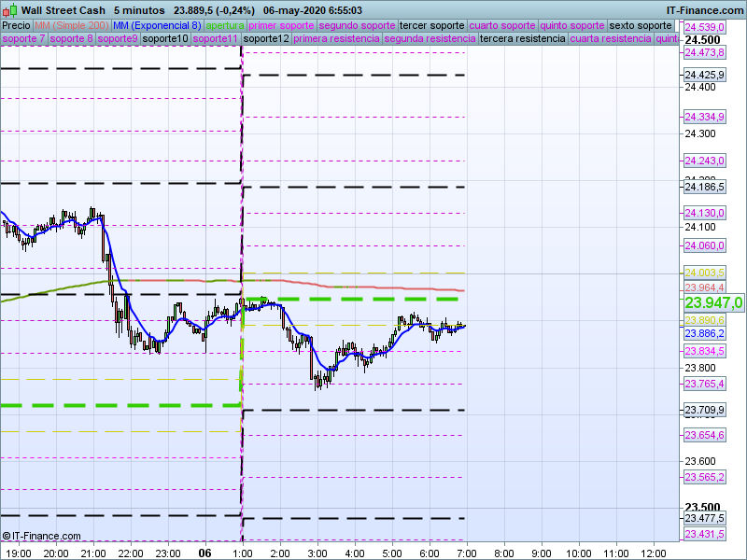Click the green 23.947,0 price tag

[x=713, y=302]
